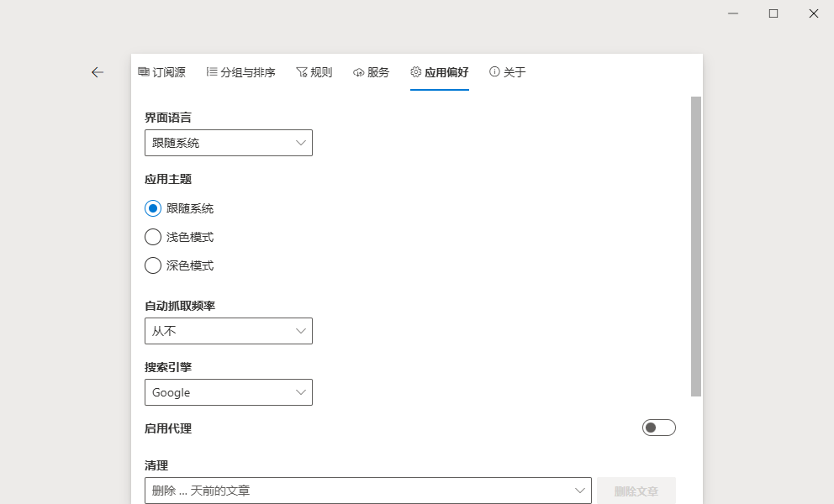Click the gear icon on 应用偏好 tab

point(414,72)
